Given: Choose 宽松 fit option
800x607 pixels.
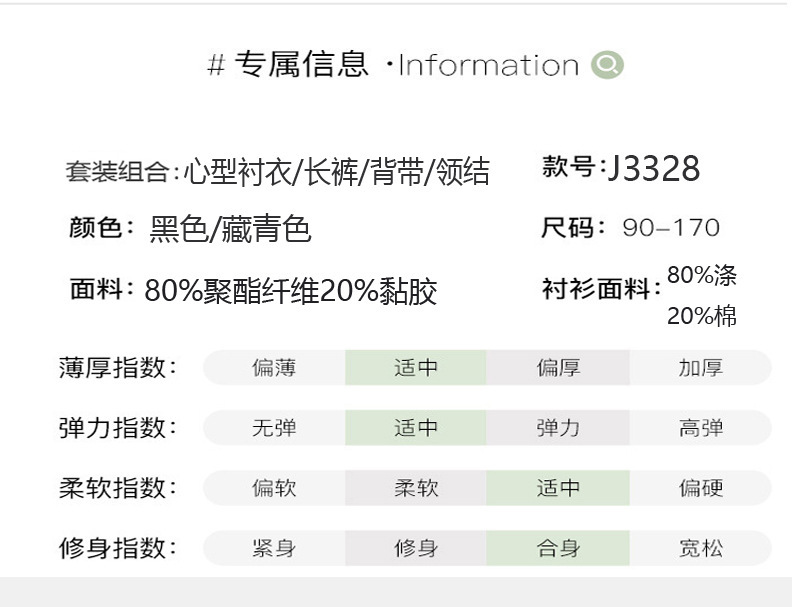Looking at the screenshot, I should point(700,548).
